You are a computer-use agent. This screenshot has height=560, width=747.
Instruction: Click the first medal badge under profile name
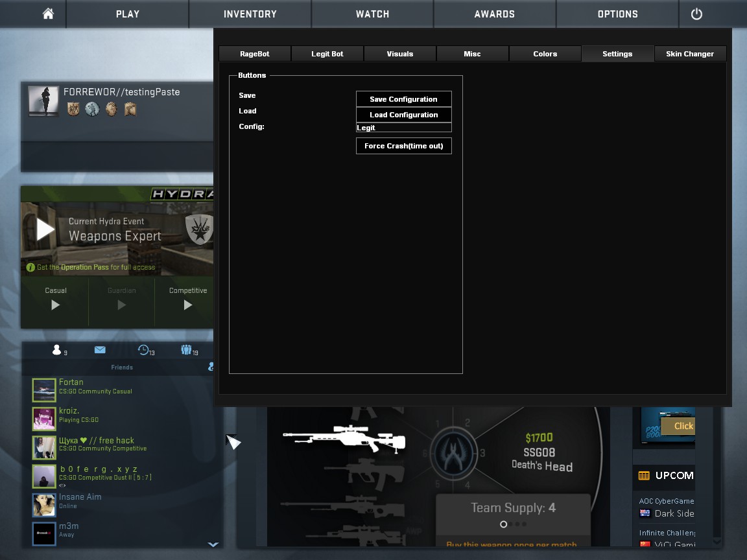pos(73,109)
